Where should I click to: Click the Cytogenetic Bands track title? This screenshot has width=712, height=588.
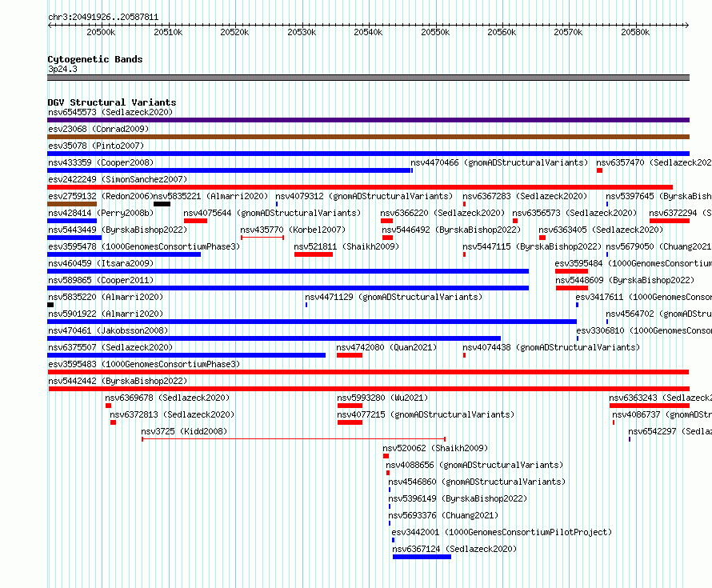(95, 59)
